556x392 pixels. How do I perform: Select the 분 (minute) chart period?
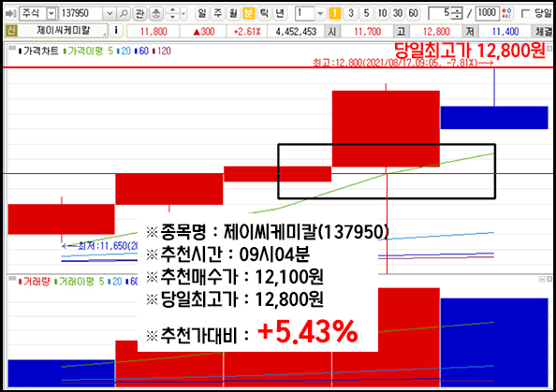(249, 13)
